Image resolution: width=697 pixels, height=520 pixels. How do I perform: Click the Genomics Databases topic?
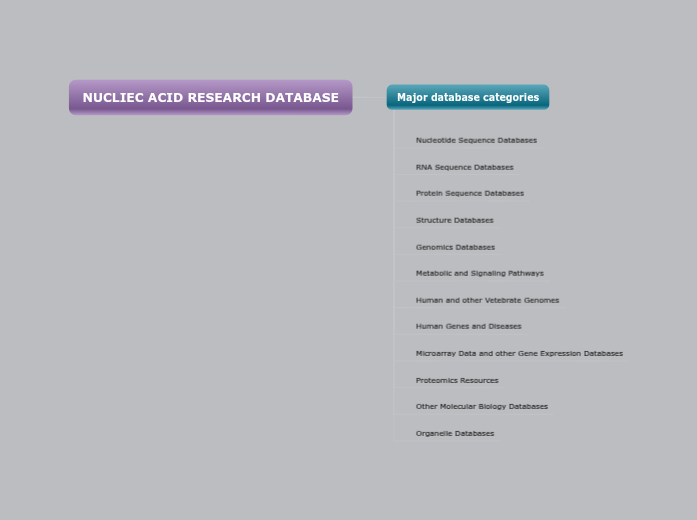(x=455, y=247)
